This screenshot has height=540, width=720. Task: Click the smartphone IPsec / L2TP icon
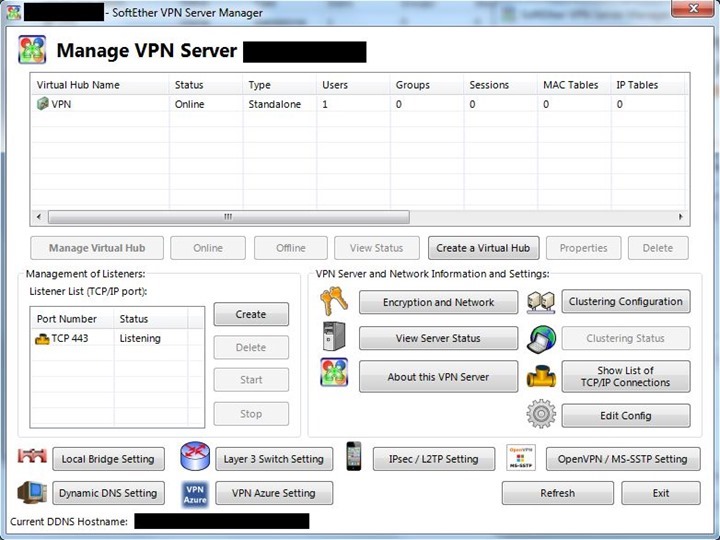tap(354, 456)
